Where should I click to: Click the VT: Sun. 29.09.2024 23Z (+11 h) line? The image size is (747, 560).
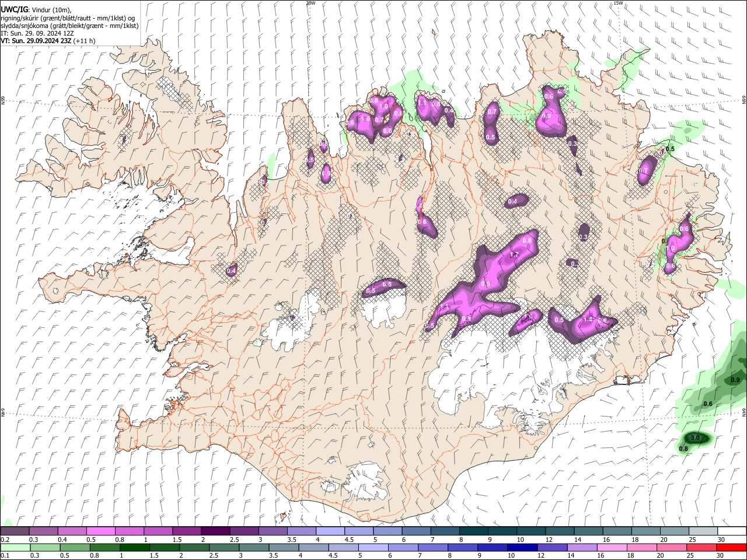coord(48,41)
